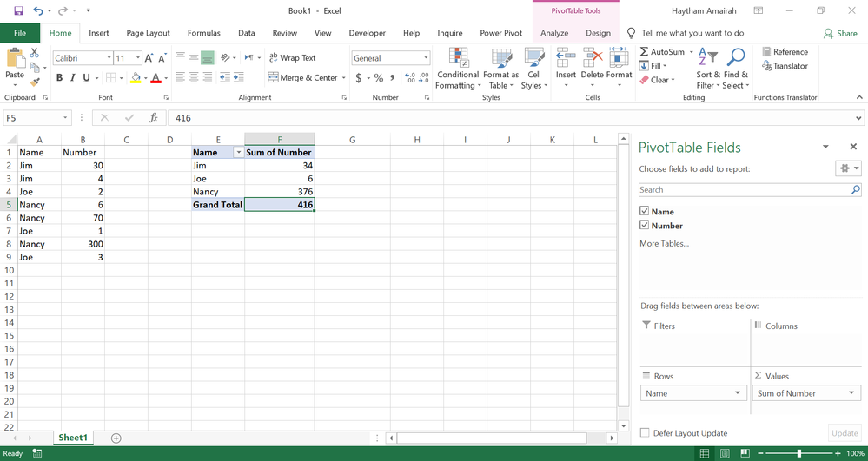Screen dimensions: 868x461
Task: Apply red font color
Action: click(156, 78)
